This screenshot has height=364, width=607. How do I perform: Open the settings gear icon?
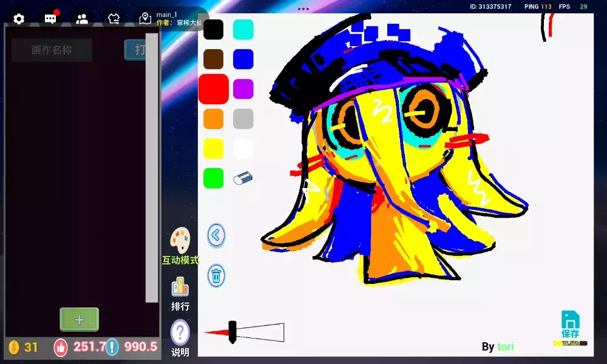point(19,19)
